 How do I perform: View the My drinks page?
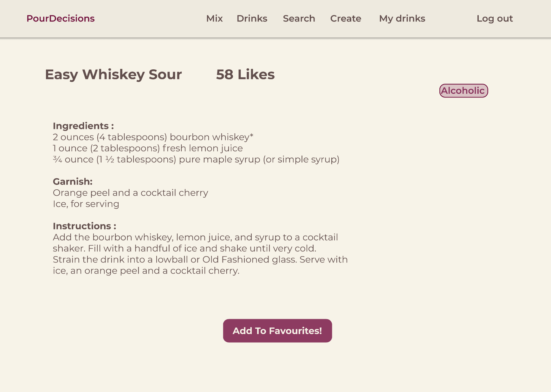pyautogui.click(x=402, y=18)
